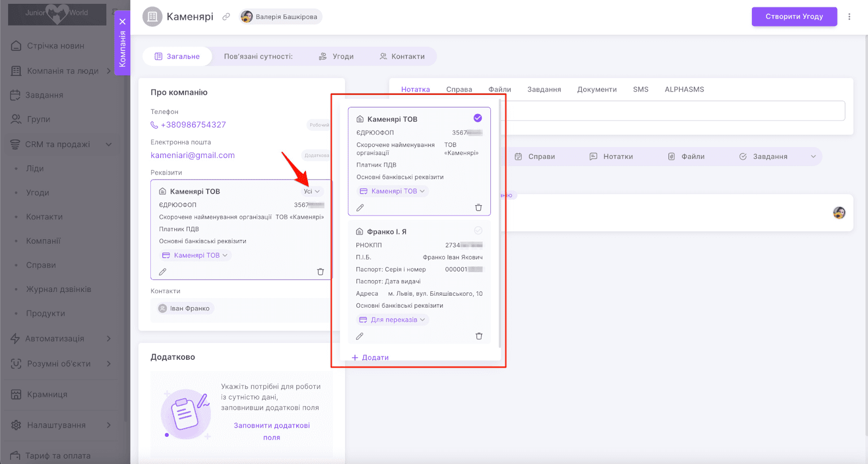Click pencil edit icon in Франко І. Я card
868x464 pixels.
click(360, 336)
